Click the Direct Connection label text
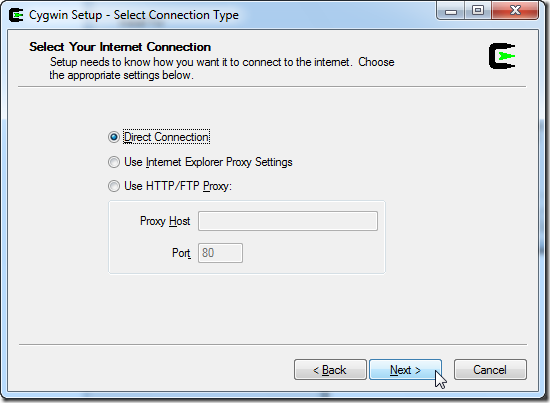Viewport: 550px width, 403px height. click(167, 137)
